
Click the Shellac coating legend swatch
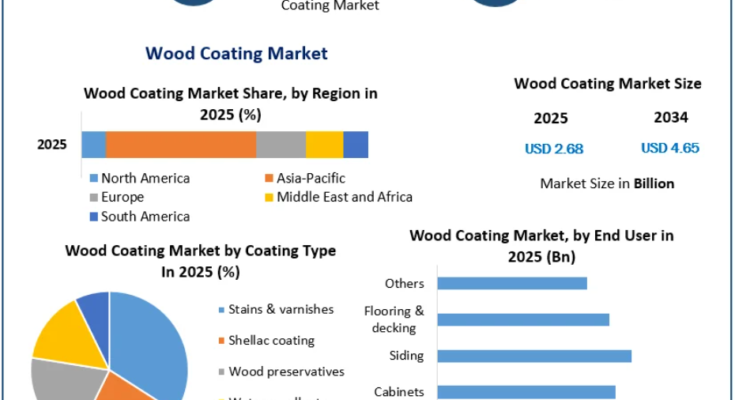click(x=222, y=341)
